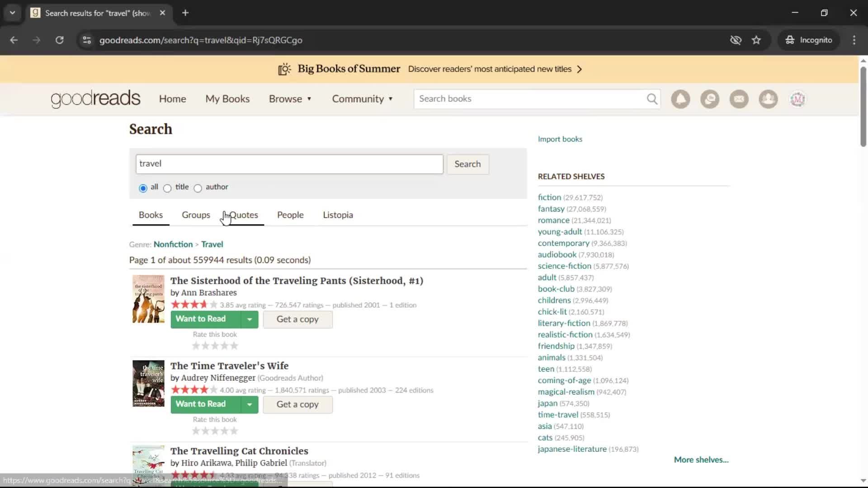Open the profile avatar menu
868x488 pixels.
pyautogui.click(x=797, y=99)
